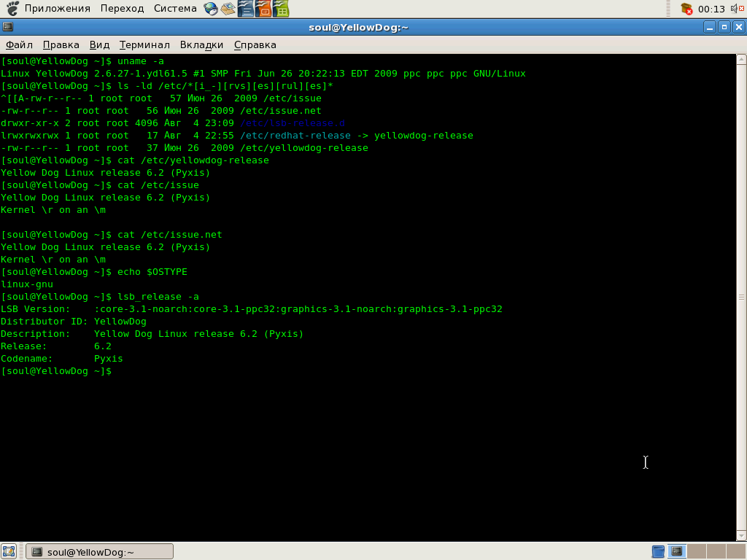The image size is (747, 560).
Task: Switch to the third workspace
Action: (716, 551)
